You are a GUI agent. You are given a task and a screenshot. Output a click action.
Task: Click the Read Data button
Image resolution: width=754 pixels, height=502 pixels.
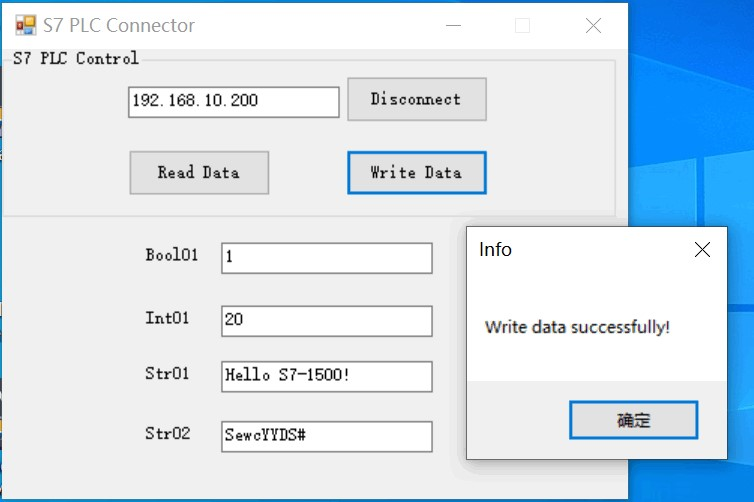(x=199, y=172)
